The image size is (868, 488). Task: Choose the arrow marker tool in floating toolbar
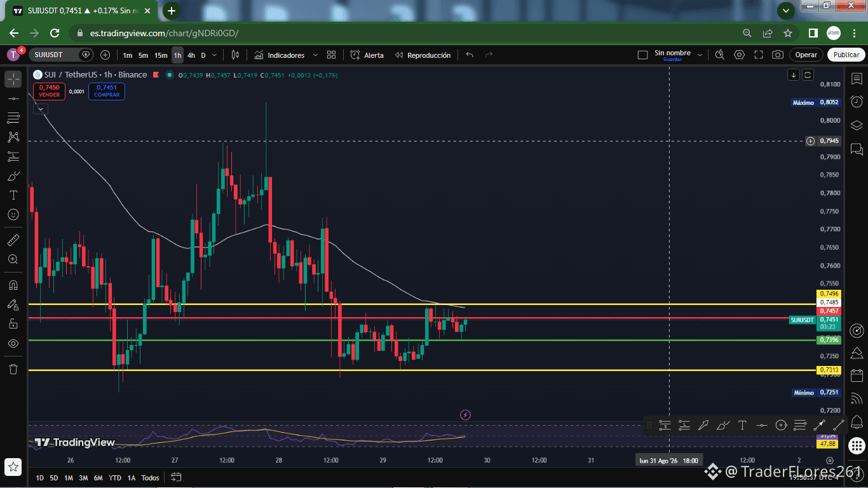[x=703, y=425]
